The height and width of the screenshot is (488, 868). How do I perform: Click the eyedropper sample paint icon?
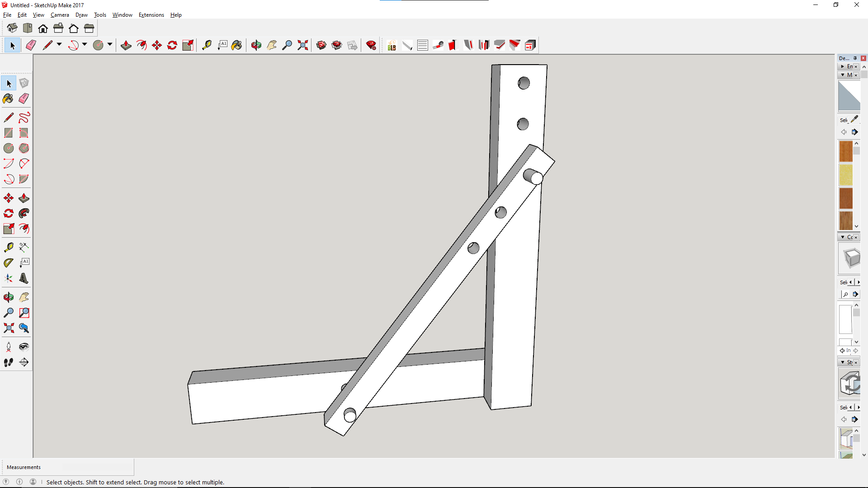pos(854,119)
